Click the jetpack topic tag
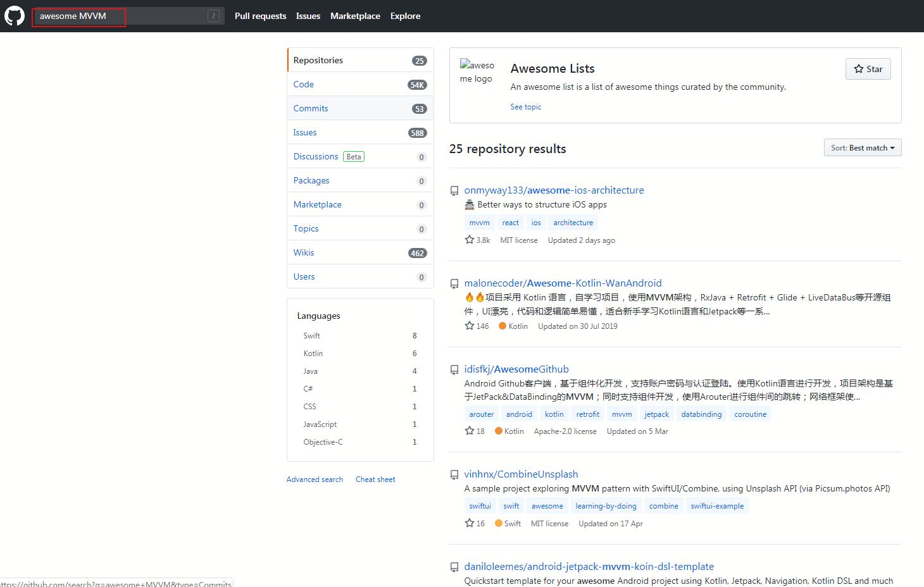This screenshot has width=924, height=587. [656, 414]
